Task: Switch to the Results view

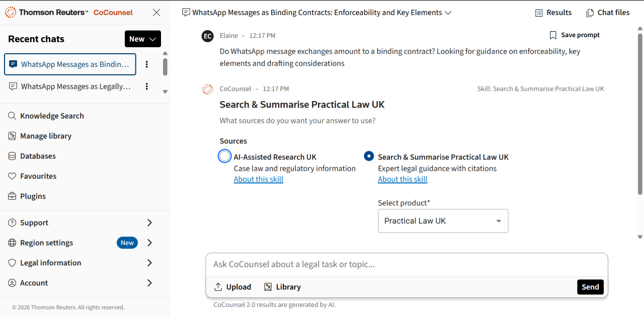Action: (x=553, y=12)
